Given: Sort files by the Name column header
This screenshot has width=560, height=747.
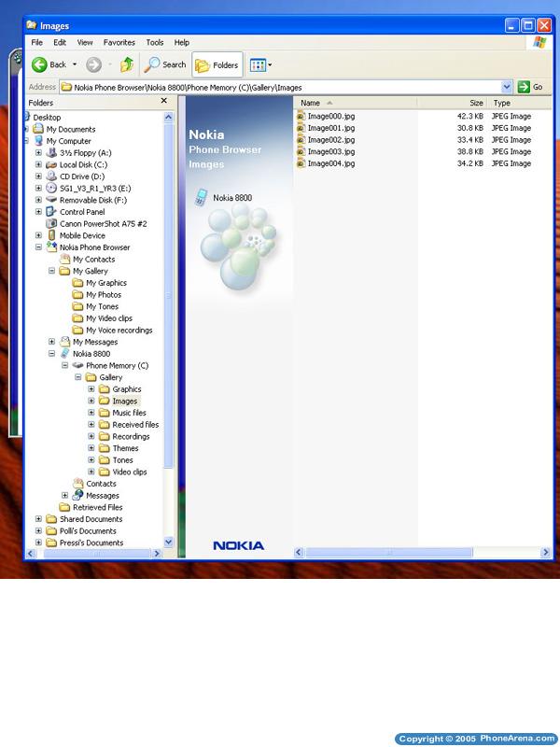Looking at the screenshot, I should point(355,103).
